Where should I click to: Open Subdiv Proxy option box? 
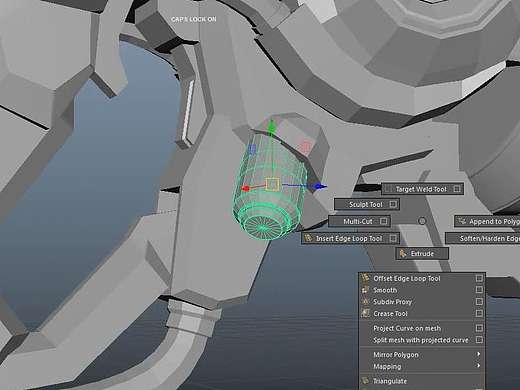point(479,301)
